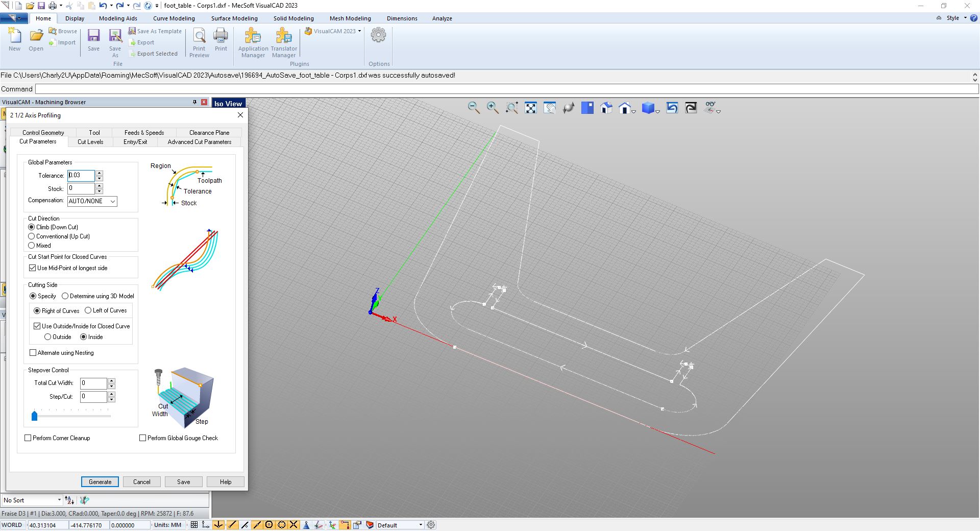Toggle the intersection snap X icon
Screen dimensions: 980x531
tap(293, 525)
